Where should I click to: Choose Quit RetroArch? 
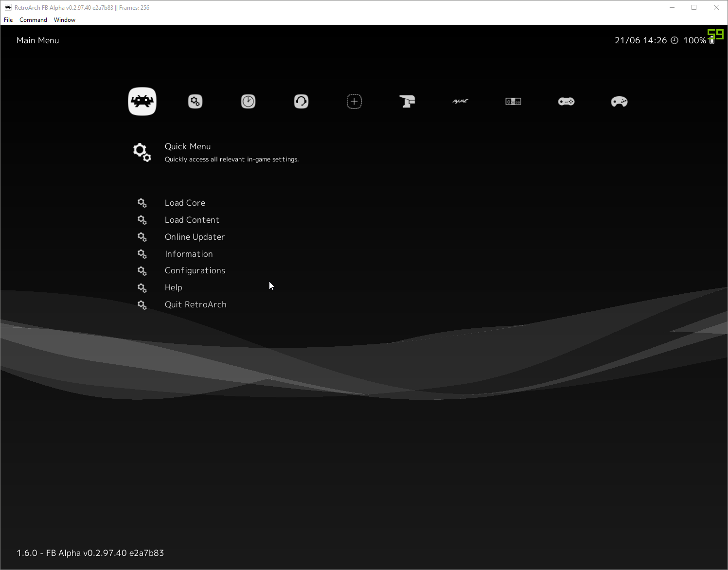click(x=195, y=304)
